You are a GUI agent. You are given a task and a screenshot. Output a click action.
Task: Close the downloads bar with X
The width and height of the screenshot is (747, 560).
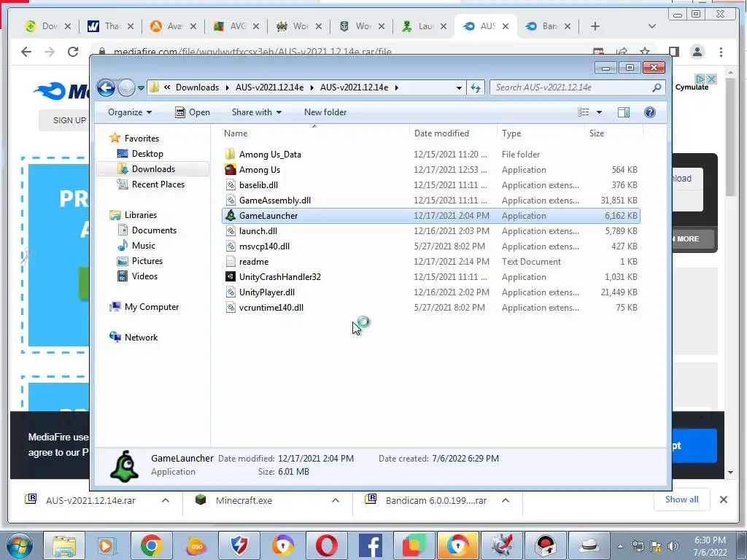[723, 499]
